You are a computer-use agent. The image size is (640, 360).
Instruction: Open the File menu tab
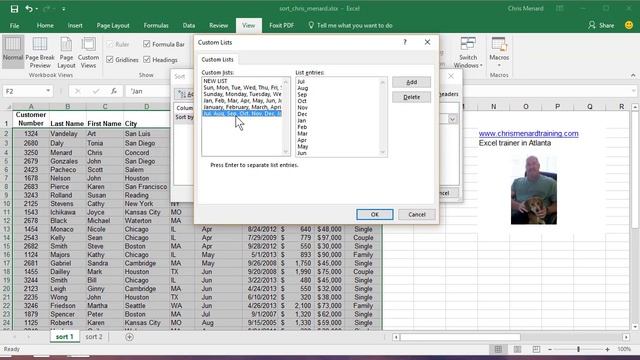14,25
